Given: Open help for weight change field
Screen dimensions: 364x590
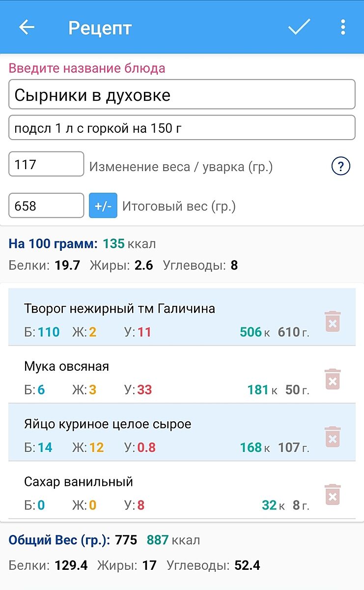Looking at the screenshot, I should 340,167.
